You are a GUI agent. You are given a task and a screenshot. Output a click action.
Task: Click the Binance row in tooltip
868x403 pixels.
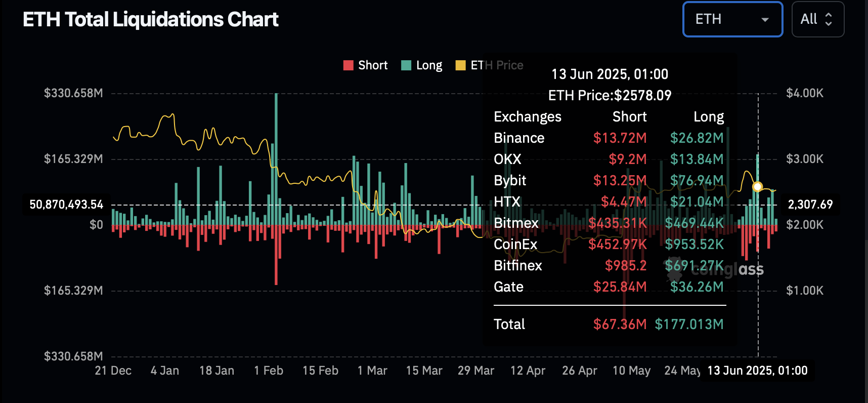click(x=609, y=138)
